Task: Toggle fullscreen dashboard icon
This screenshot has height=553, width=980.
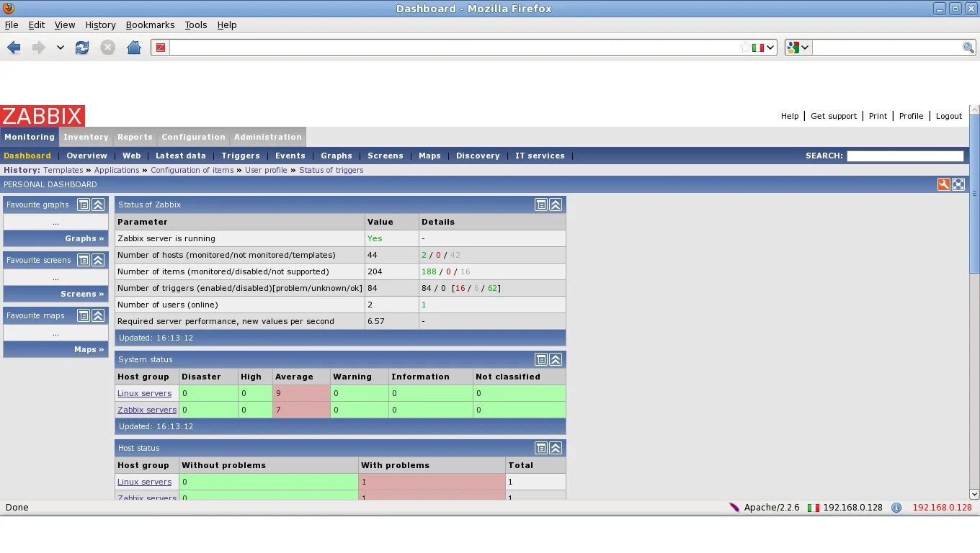Action: tap(958, 184)
